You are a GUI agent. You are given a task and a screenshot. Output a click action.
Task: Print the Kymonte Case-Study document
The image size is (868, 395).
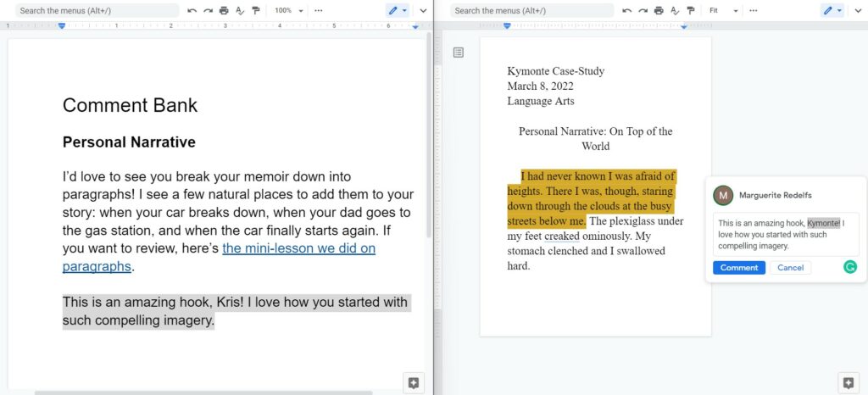658,10
